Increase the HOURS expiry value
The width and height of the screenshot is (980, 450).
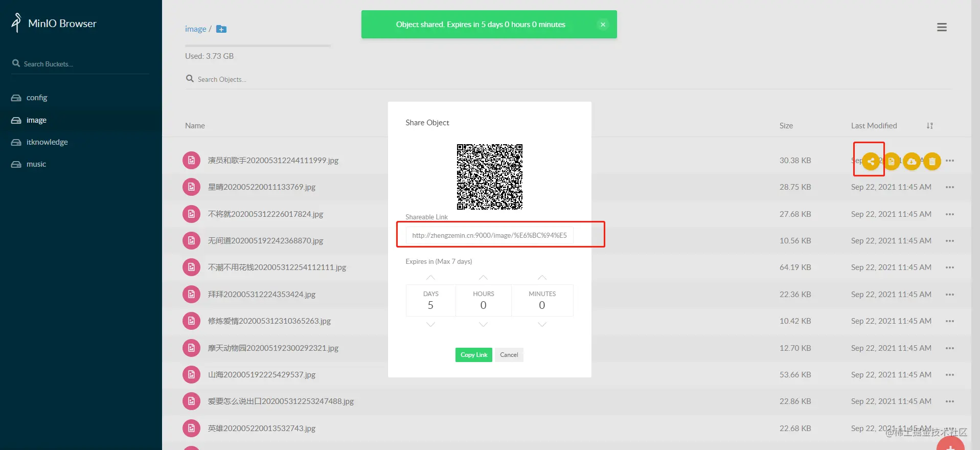tap(483, 278)
